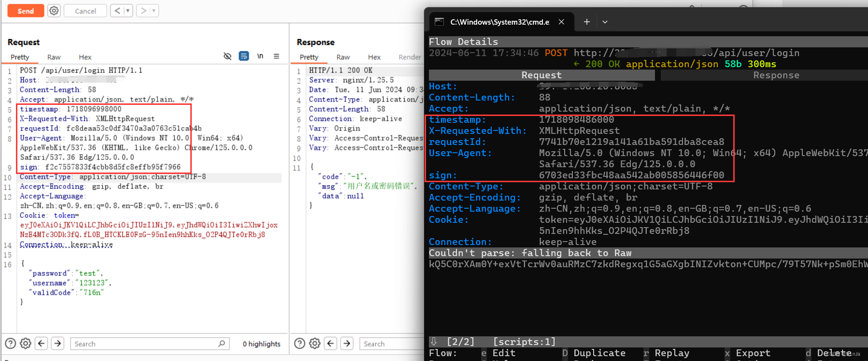Switch Request panel to Raw tab
Screen dimensions: 868x361
click(54, 57)
